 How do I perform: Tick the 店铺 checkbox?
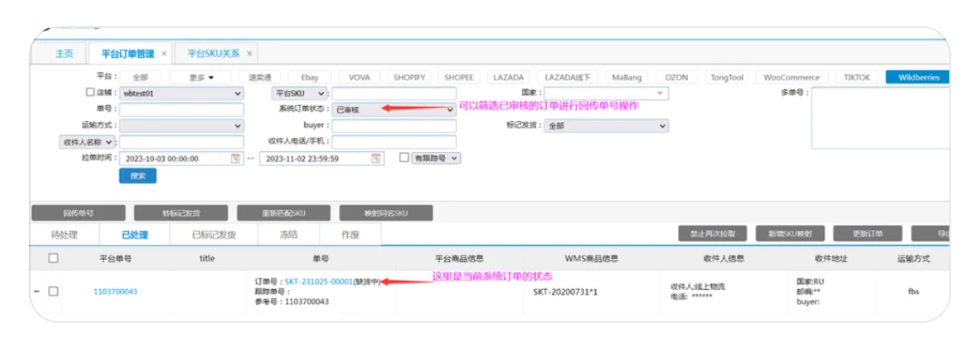pos(90,93)
